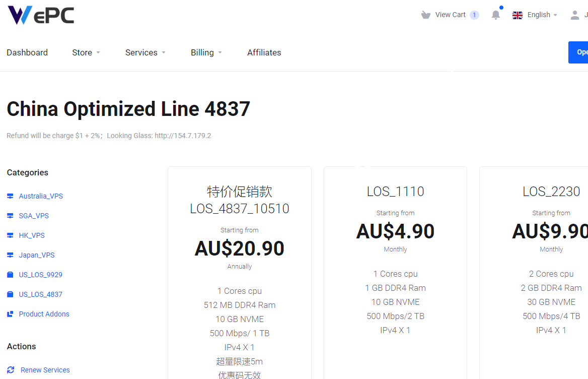Open the HK_VPS category link
The height and width of the screenshot is (379, 588).
[x=32, y=235]
